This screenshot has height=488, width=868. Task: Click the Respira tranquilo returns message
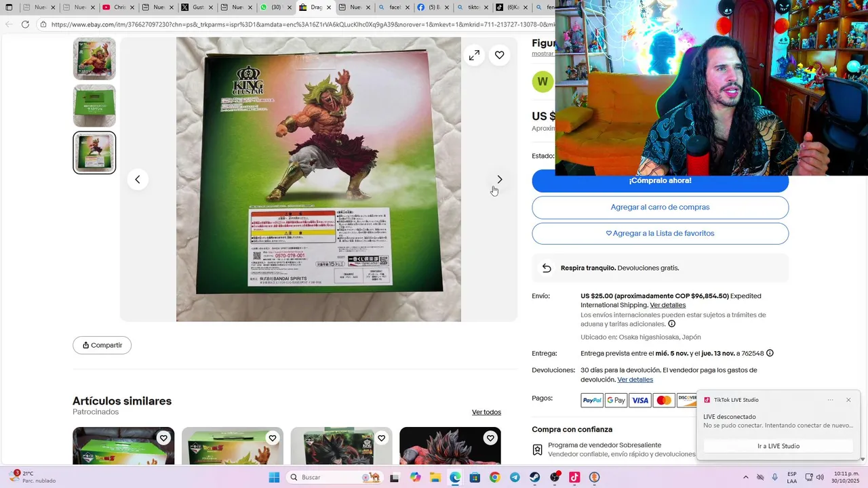tap(620, 268)
